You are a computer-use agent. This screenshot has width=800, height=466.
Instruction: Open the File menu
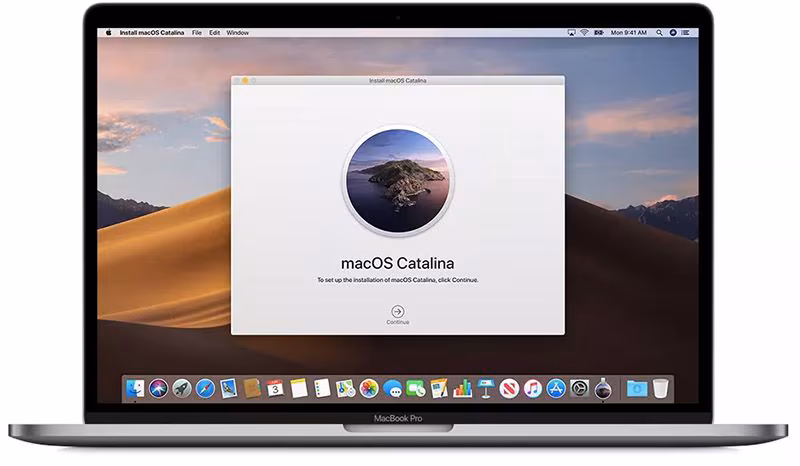click(196, 33)
